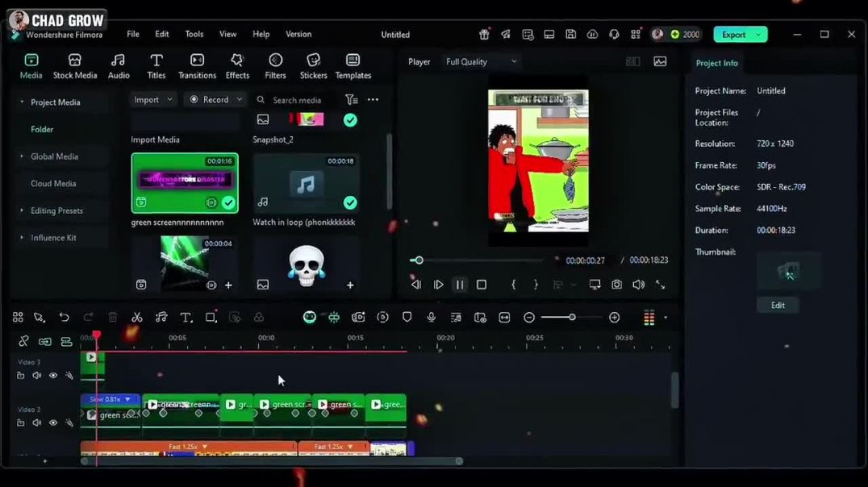
Task: Open the Full Quality dropdown
Action: pyautogui.click(x=481, y=61)
